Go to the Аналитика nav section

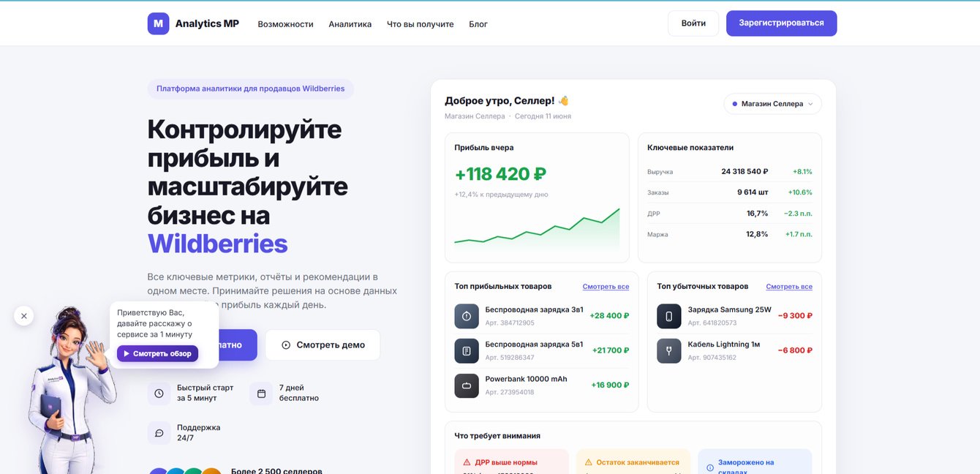(350, 24)
